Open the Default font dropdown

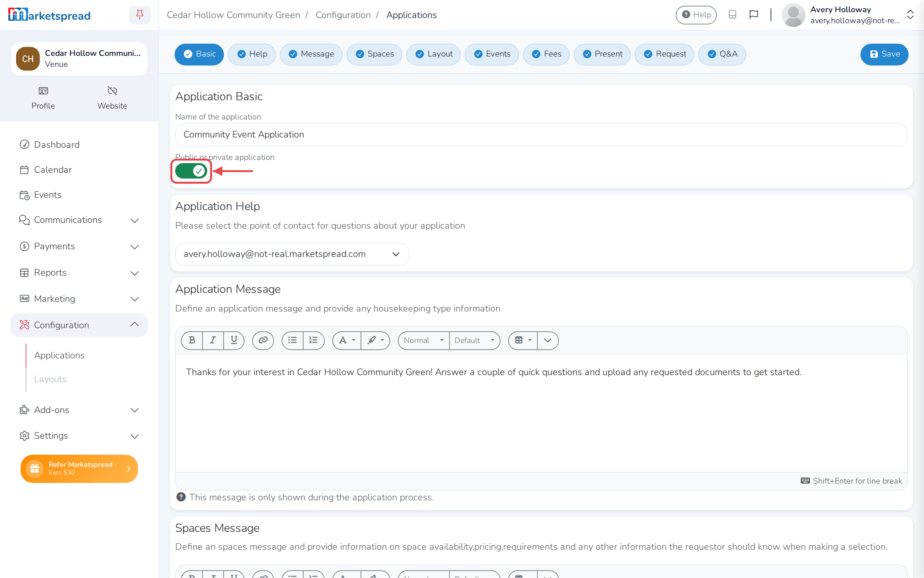point(475,340)
